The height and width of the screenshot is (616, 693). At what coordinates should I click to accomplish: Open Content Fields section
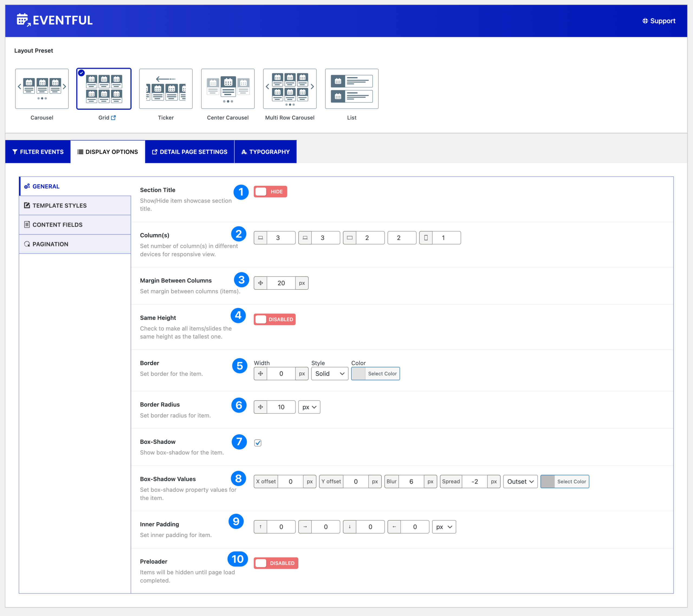click(75, 224)
